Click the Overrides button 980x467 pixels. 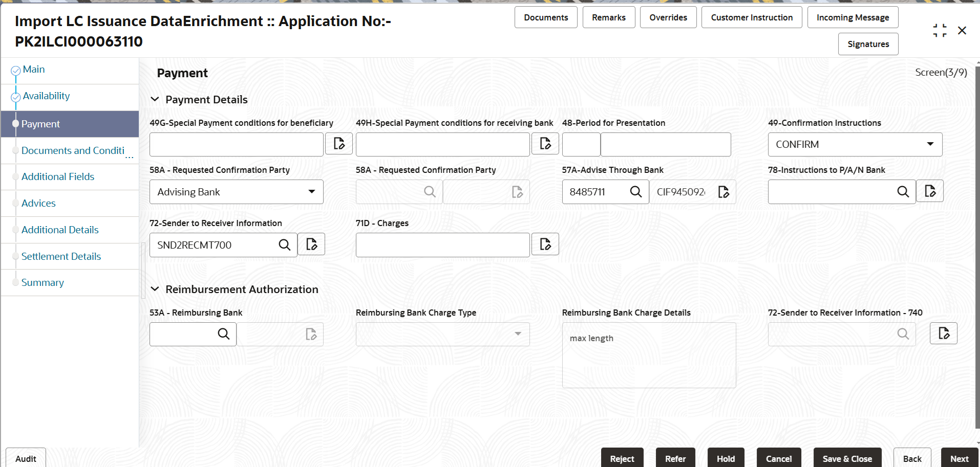668,17
